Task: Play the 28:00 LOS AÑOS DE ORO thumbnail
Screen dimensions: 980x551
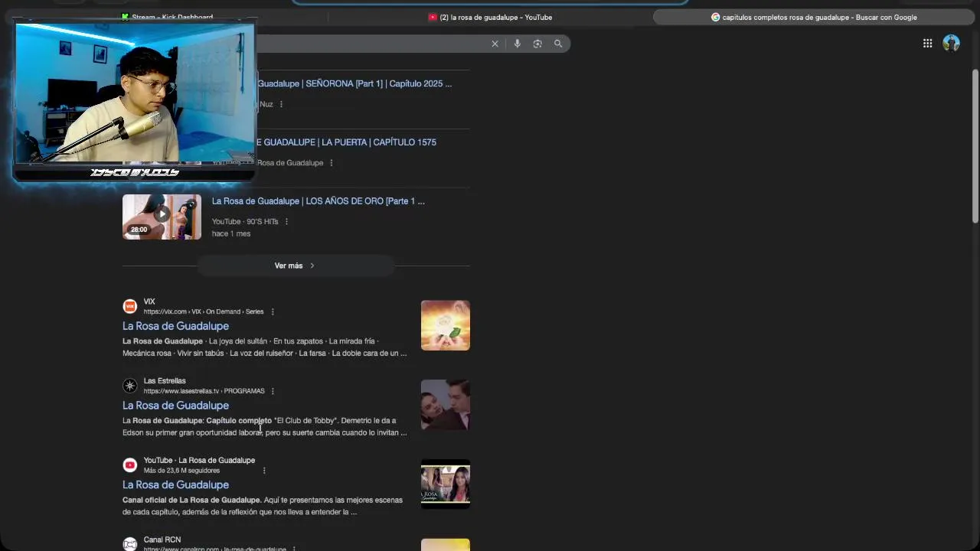Action: [x=162, y=217]
